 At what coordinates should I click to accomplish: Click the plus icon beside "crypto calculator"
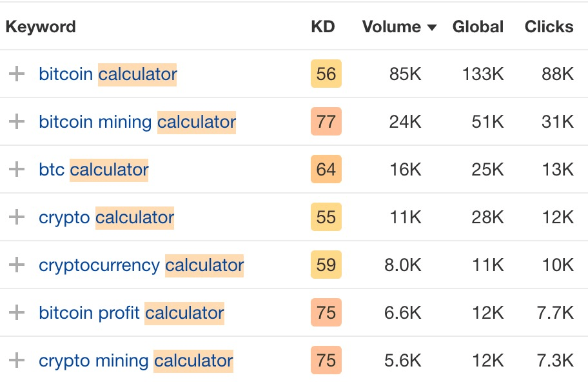16,217
